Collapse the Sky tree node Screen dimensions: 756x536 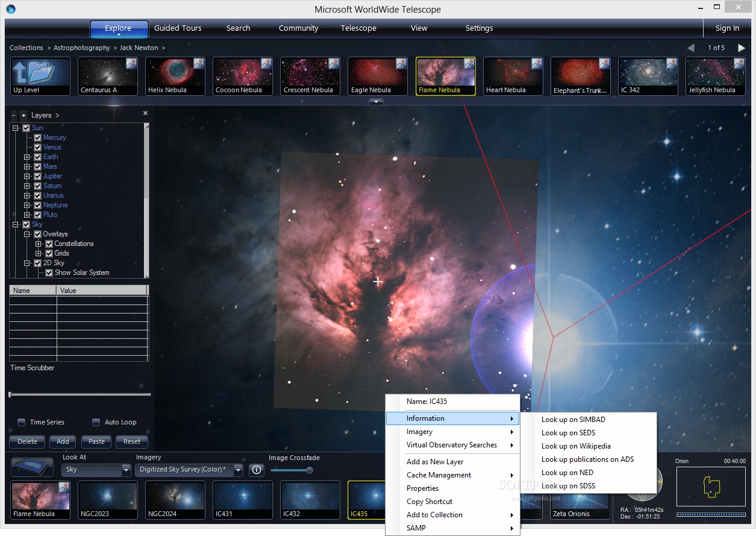point(16,224)
